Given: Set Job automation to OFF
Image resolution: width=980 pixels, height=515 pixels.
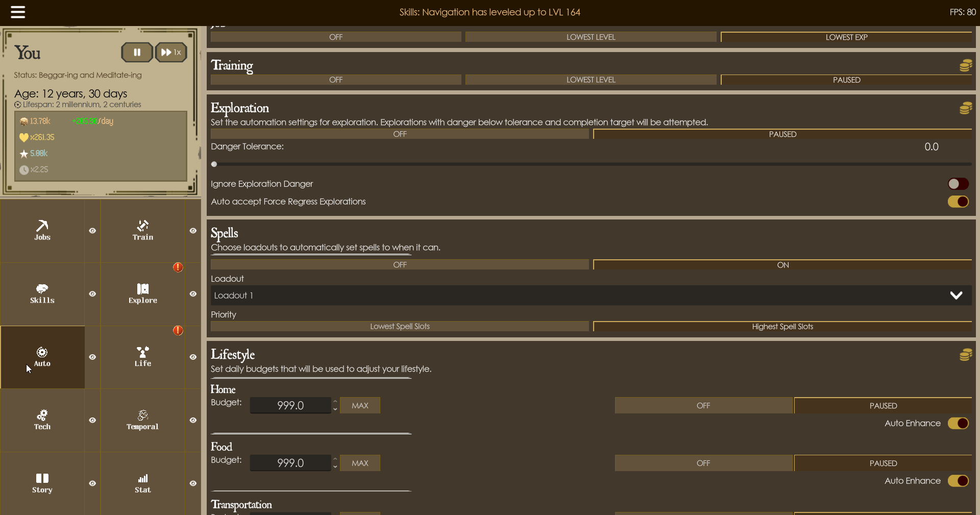Looking at the screenshot, I should 336,37.
